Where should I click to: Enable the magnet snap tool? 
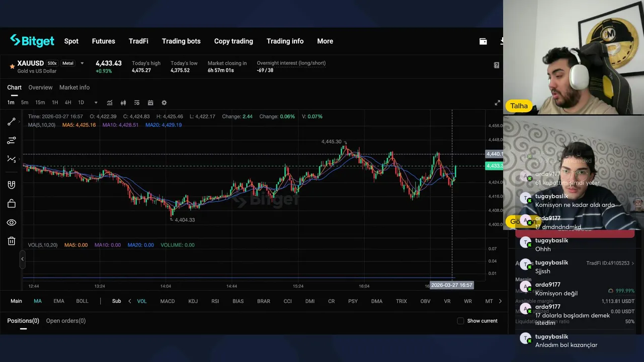[12, 185]
